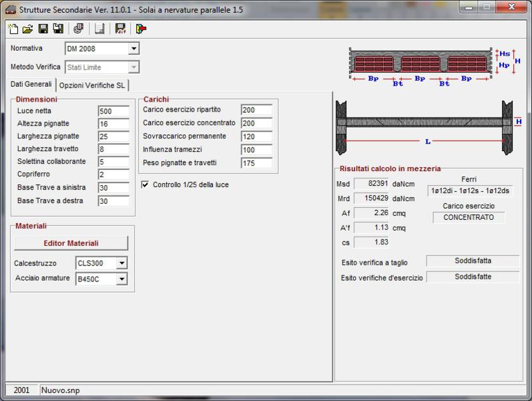The width and height of the screenshot is (532, 401).
Task: Click the taglio result Soddisfatta
Action: pyautogui.click(x=473, y=261)
